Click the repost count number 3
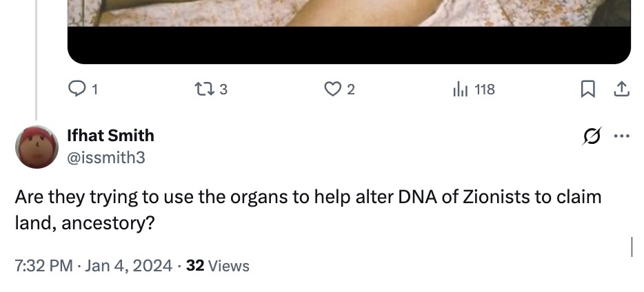This screenshot has width=644, height=292. [223, 90]
